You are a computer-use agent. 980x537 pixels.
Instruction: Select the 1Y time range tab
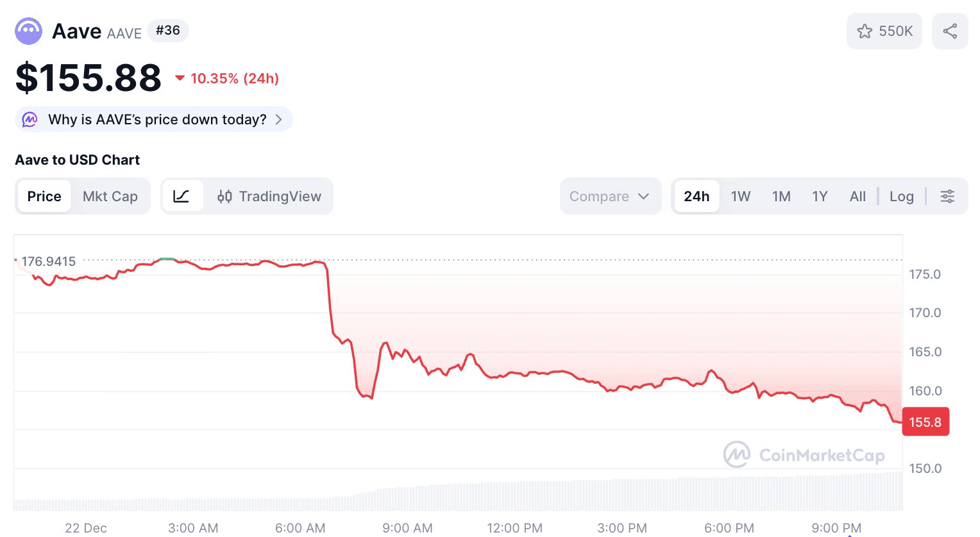(820, 196)
